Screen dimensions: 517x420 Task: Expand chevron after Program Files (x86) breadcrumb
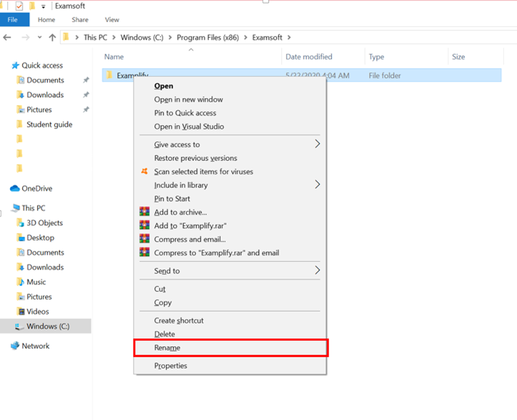pos(246,38)
